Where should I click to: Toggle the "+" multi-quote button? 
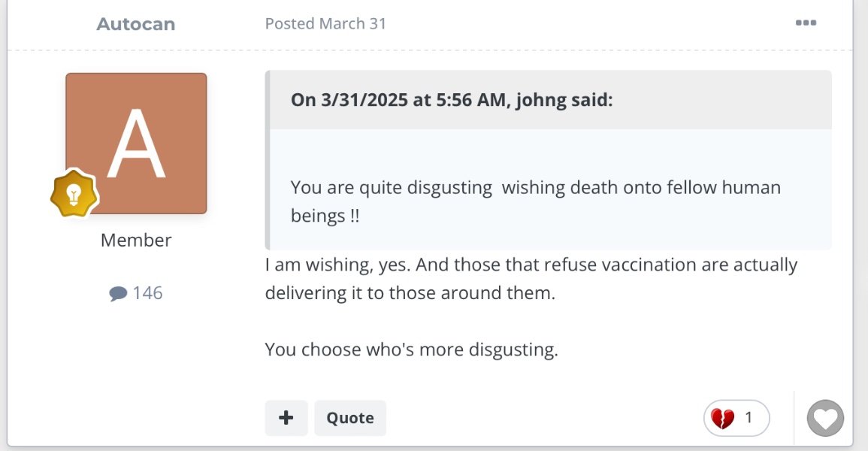286,418
